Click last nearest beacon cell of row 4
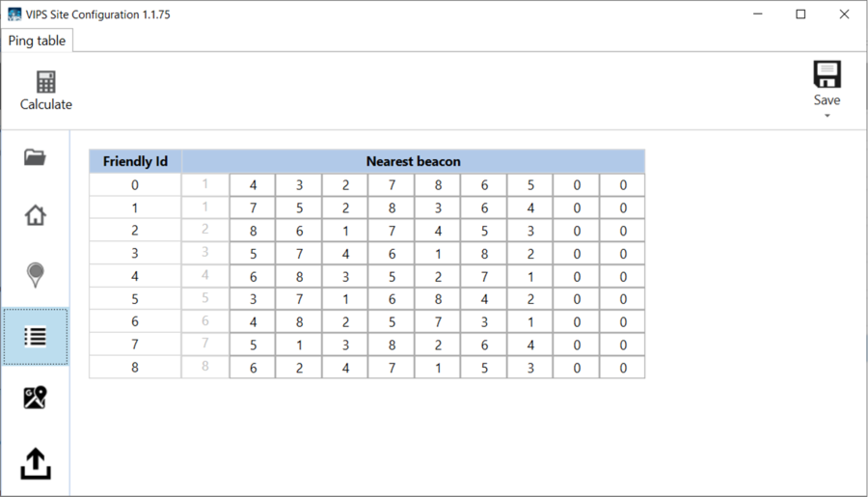 coord(623,276)
